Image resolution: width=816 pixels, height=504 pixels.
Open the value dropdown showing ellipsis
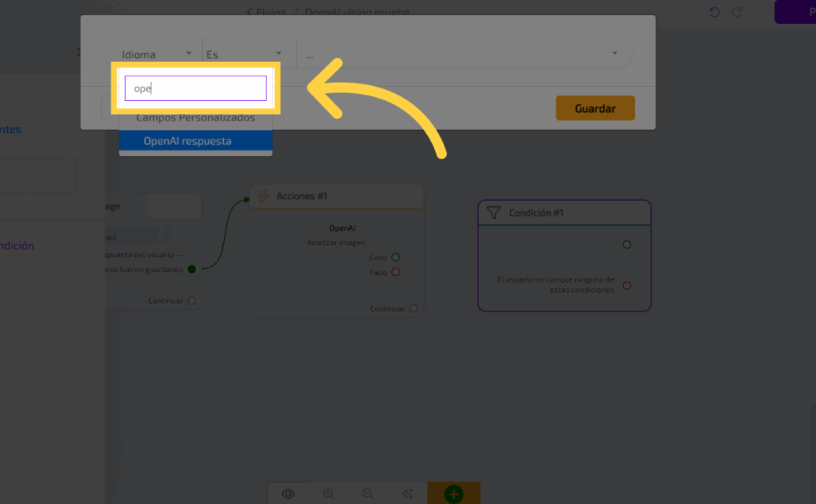coord(463,53)
